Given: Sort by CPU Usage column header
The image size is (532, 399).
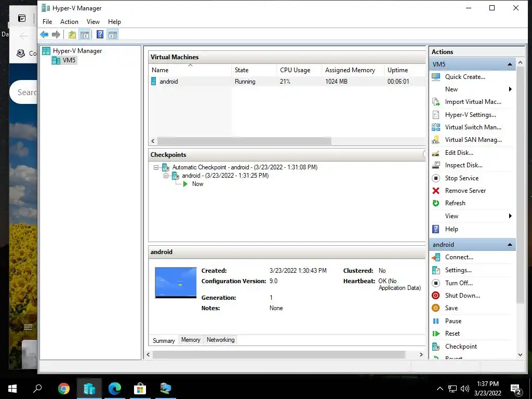Looking at the screenshot, I should [x=299, y=70].
